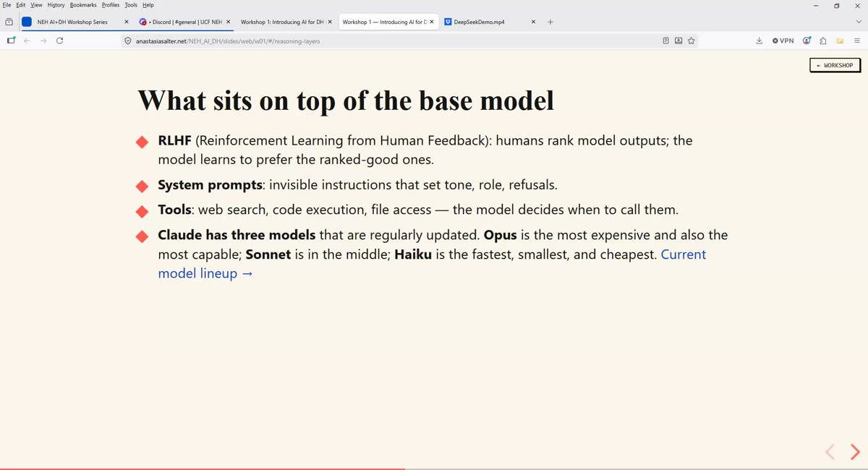Open the Firefox View icon
Screen dimensions: 868x470
pos(9,22)
